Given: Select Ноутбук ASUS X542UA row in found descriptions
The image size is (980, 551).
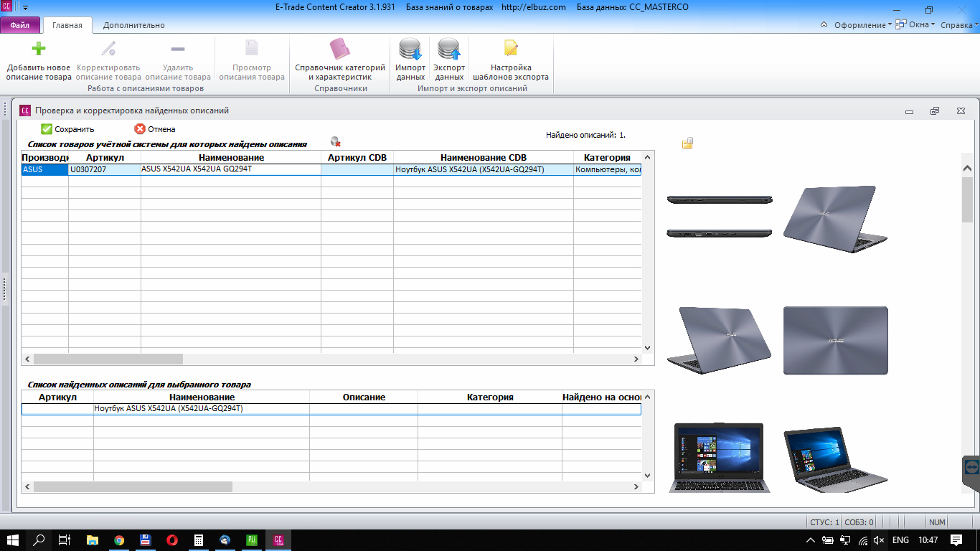Looking at the screenshot, I should [x=331, y=409].
